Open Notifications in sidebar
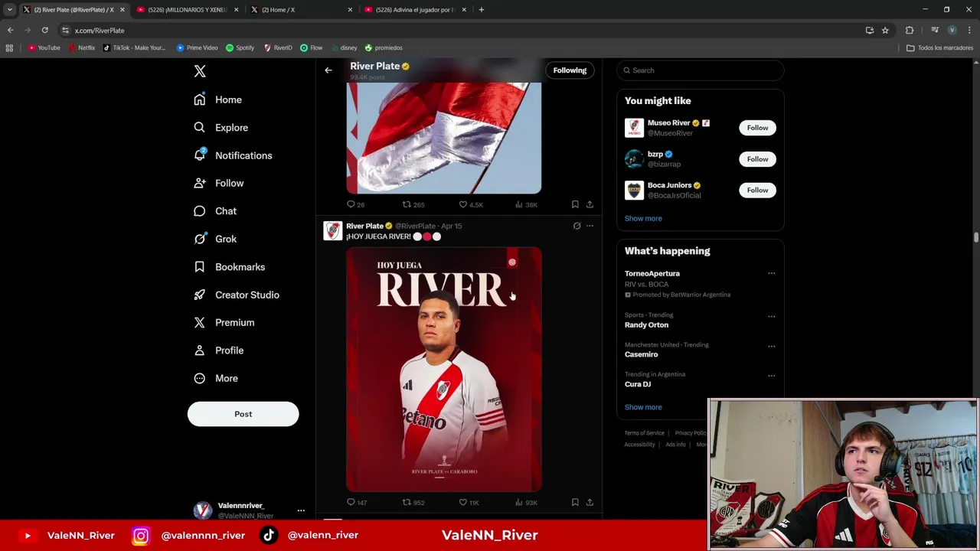The width and height of the screenshot is (980, 551). pyautogui.click(x=234, y=155)
